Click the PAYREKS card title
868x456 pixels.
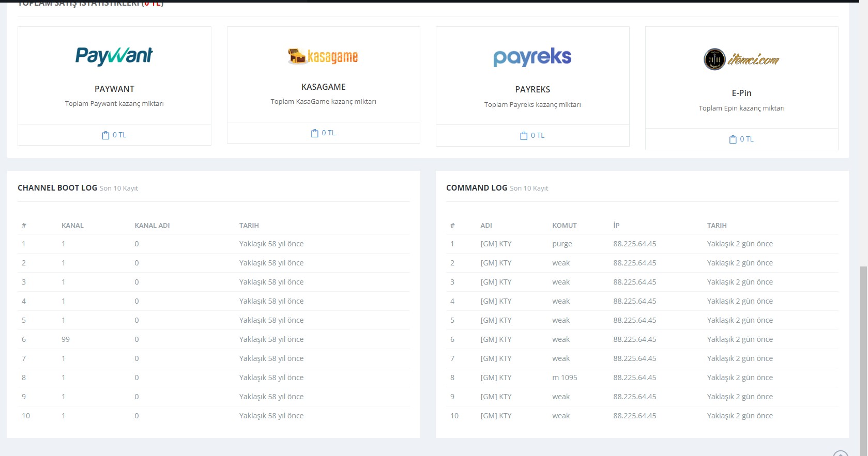[532, 89]
